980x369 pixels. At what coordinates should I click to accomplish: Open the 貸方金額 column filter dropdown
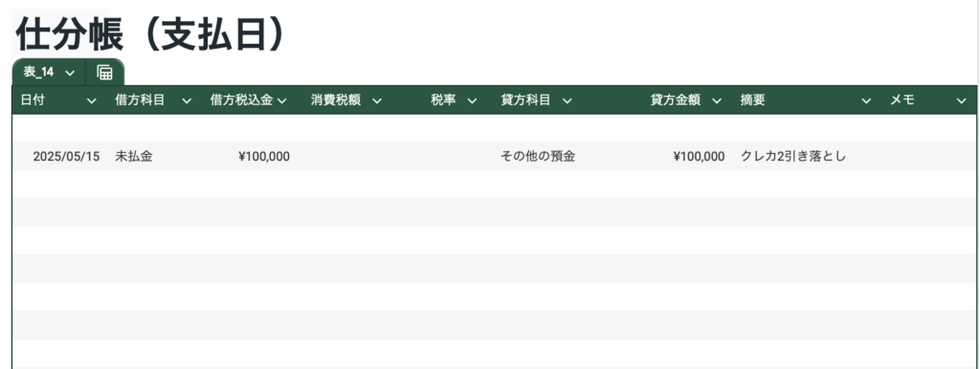pyautogui.click(x=716, y=101)
